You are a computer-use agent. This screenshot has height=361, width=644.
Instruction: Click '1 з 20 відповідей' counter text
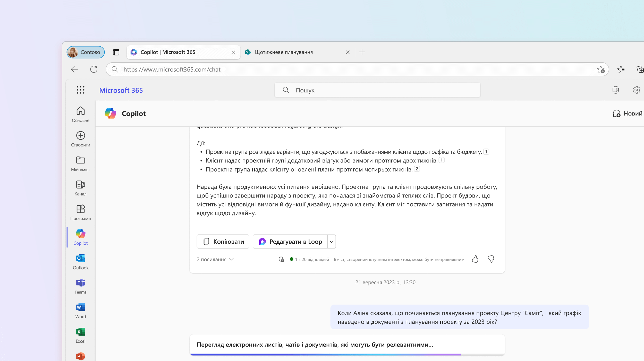coord(312,259)
